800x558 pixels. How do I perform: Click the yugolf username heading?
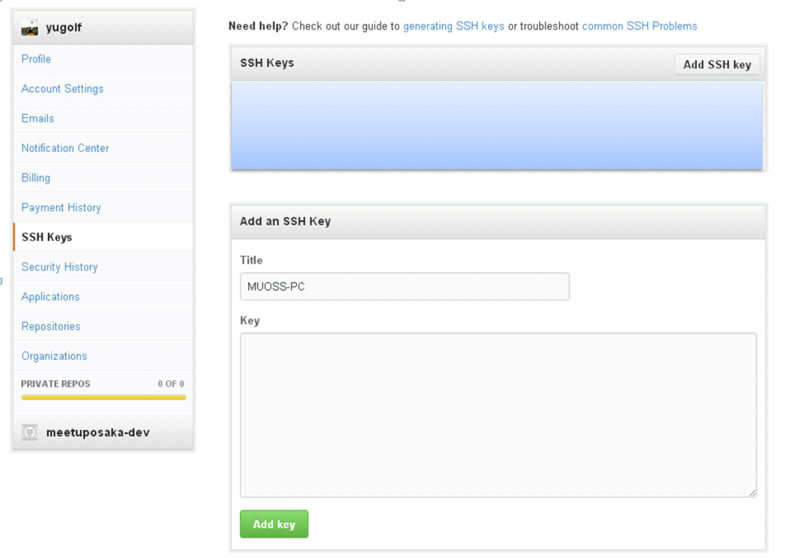pyautogui.click(x=64, y=28)
